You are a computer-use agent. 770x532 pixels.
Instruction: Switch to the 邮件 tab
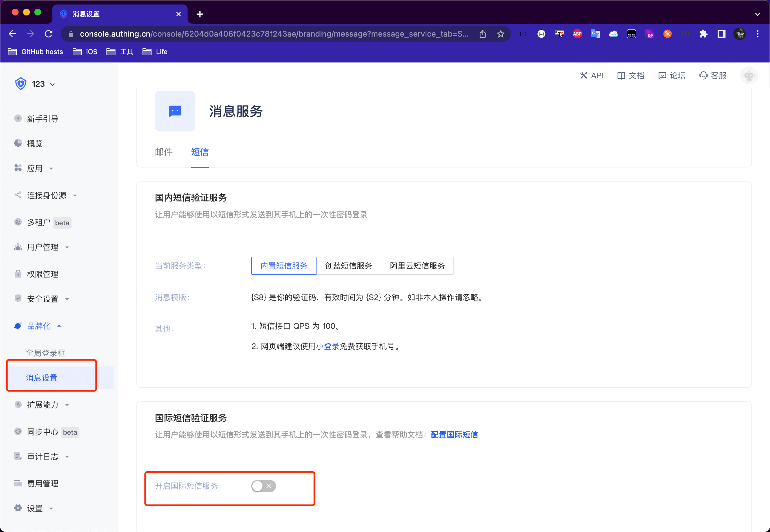point(164,152)
